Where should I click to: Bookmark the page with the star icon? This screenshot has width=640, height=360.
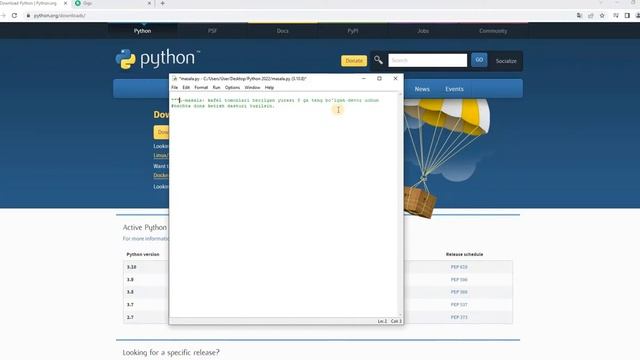[602, 16]
